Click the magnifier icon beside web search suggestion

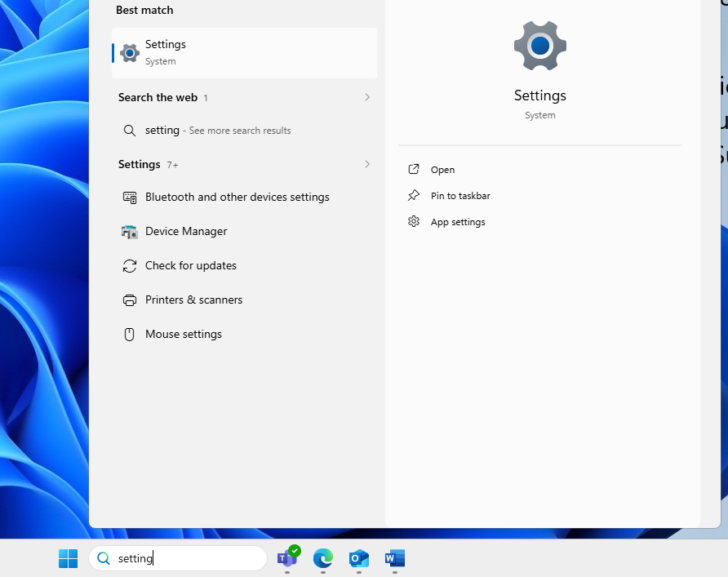[x=130, y=131]
